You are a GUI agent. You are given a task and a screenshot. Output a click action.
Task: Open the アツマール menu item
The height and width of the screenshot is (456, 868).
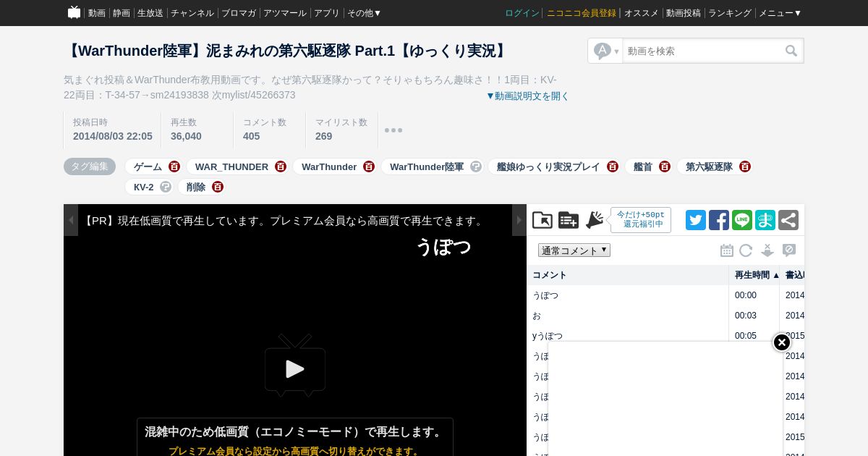285,13
